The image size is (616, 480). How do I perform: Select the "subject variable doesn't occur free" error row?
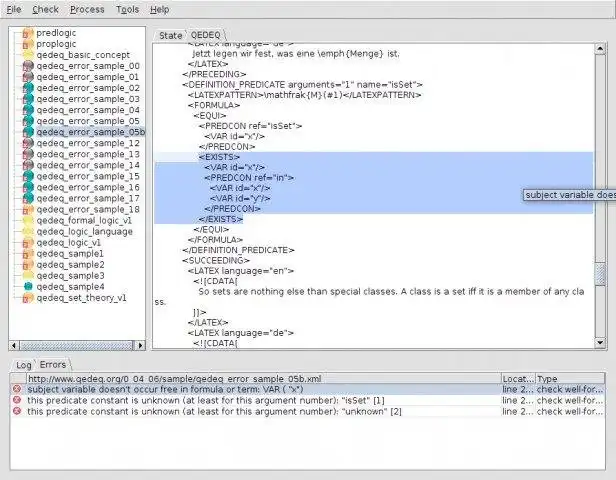tap(308, 389)
